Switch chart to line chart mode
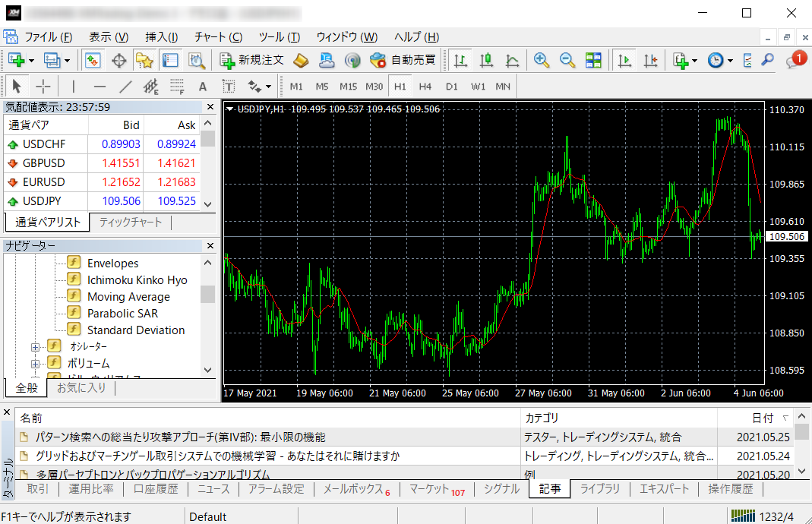 (512, 60)
